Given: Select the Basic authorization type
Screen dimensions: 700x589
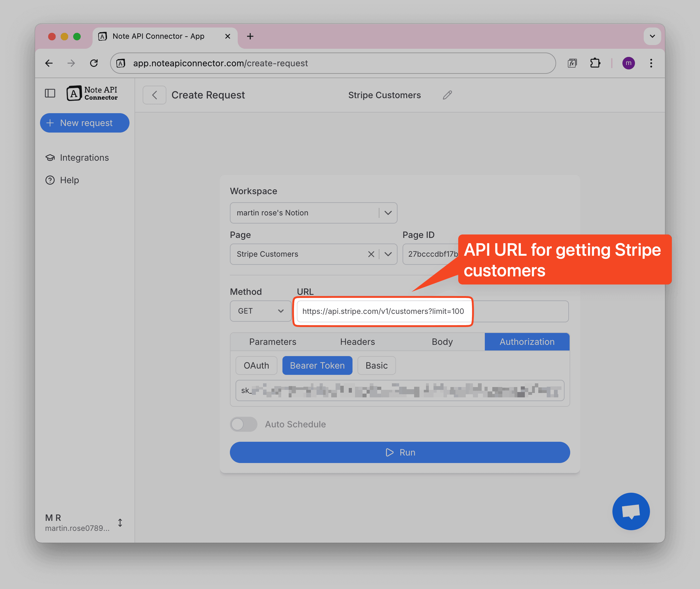Looking at the screenshot, I should [x=376, y=365].
